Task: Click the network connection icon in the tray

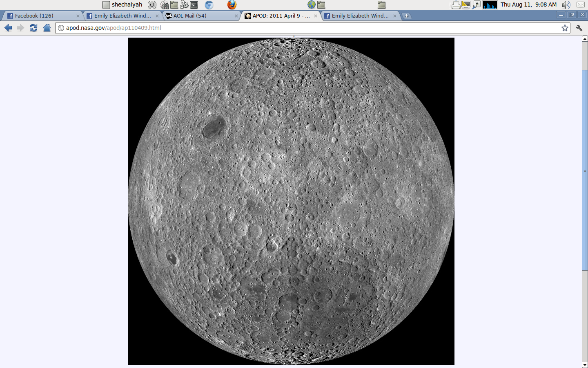Action: pos(476,5)
